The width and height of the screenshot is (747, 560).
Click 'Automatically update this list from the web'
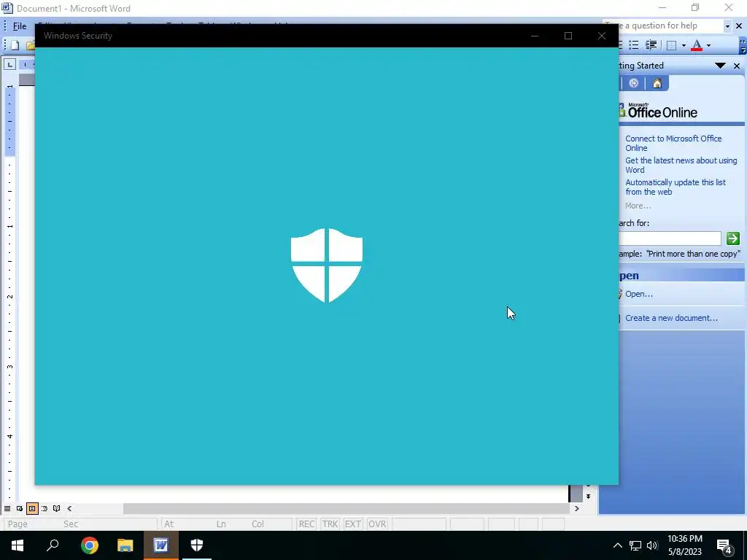pyautogui.click(x=675, y=187)
